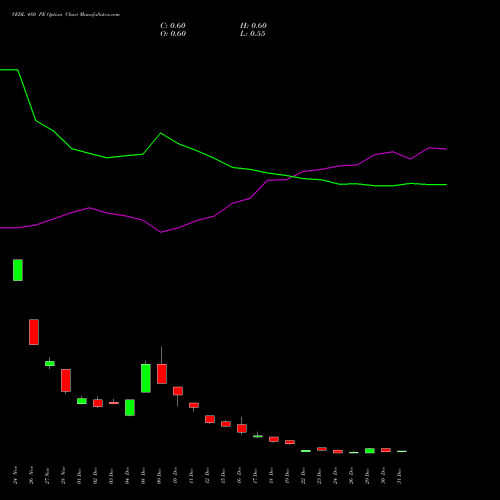The height and width of the screenshot is (500, 500).
Task: Select the red candle above 09 Dec
Action: click(162, 374)
